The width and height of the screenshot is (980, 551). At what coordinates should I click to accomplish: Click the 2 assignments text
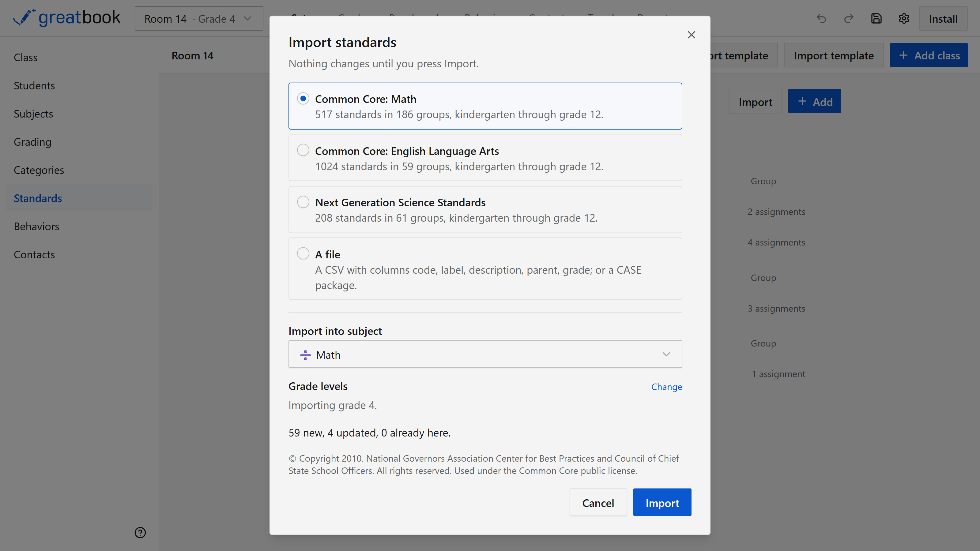point(776,212)
